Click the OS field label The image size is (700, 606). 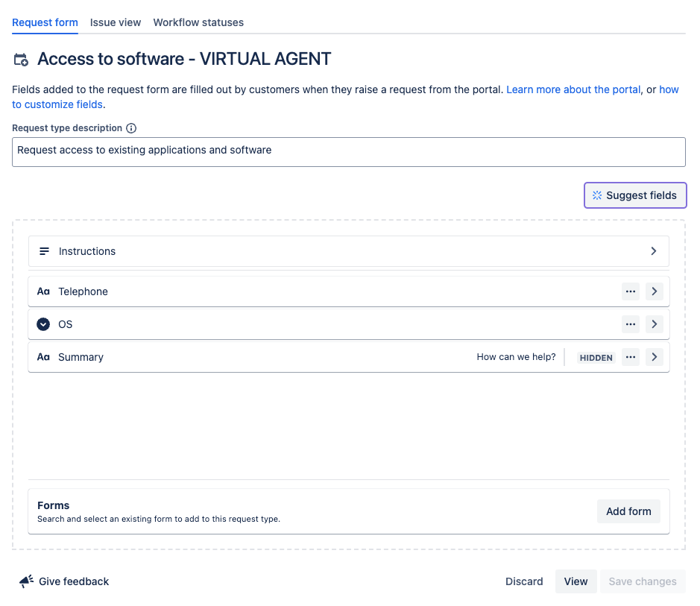click(65, 324)
